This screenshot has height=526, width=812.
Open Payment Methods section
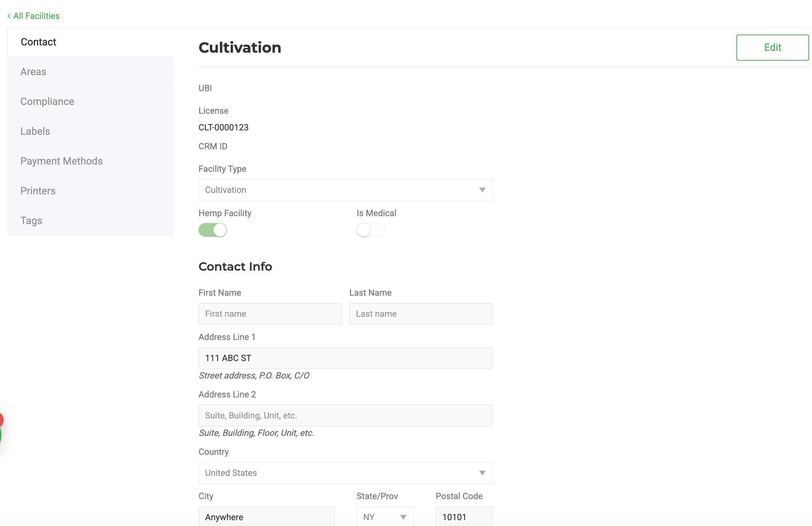point(90,161)
